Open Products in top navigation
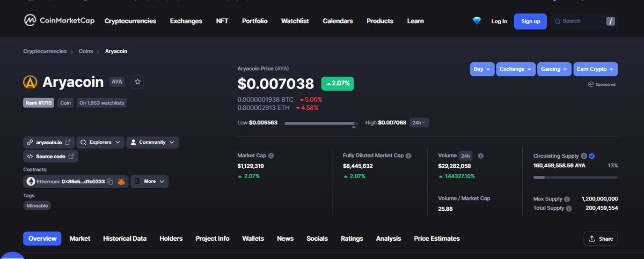Image resolution: width=644 pixels, height=259 pixels. pos(380,21)
